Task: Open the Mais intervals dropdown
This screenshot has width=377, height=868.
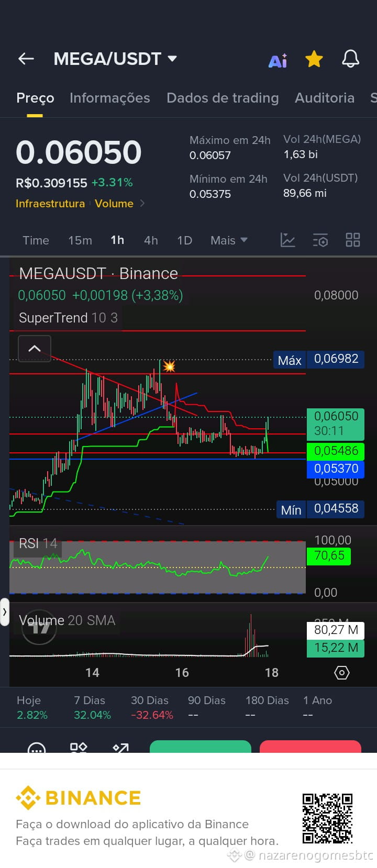Action: pos(229,240)
